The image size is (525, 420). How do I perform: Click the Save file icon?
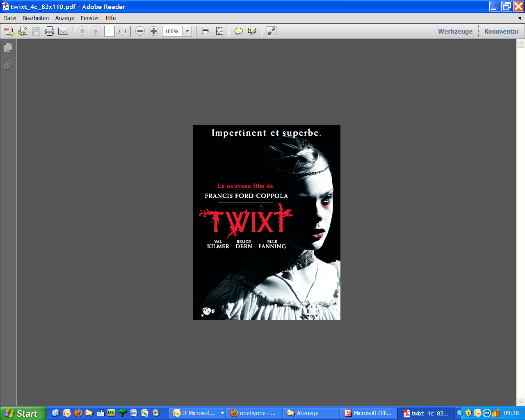(36, 31)
